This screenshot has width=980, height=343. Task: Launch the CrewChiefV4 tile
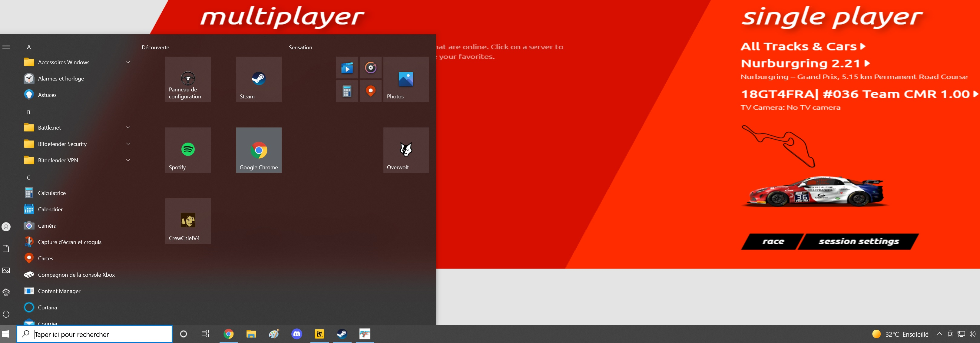pyautogui.click(x=188, y=221)
